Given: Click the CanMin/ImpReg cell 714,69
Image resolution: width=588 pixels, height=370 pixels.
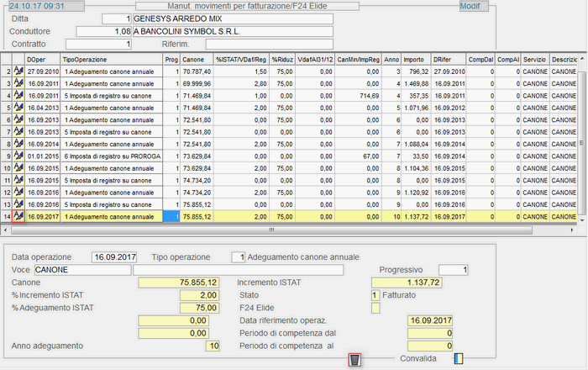Looking at the screenshot, I should pos(358,96).
